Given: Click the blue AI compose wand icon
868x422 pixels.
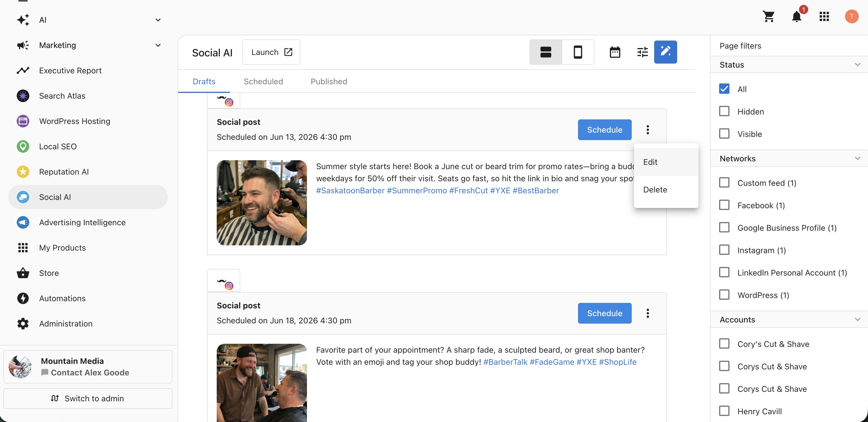Looking at the screenshot, I should point(665,52).
